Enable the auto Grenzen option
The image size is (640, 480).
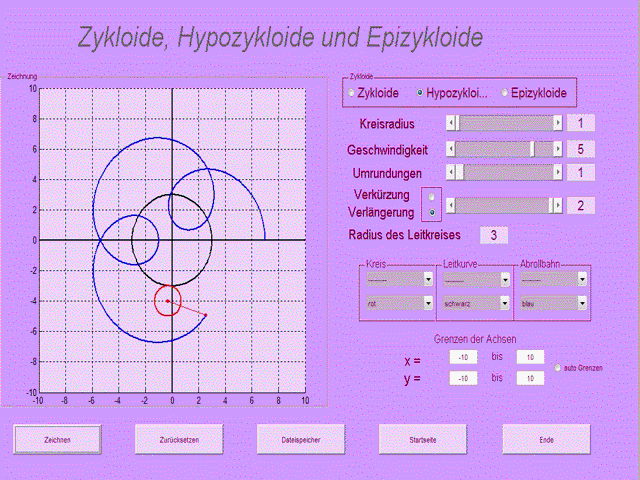(x=558, y=369)
